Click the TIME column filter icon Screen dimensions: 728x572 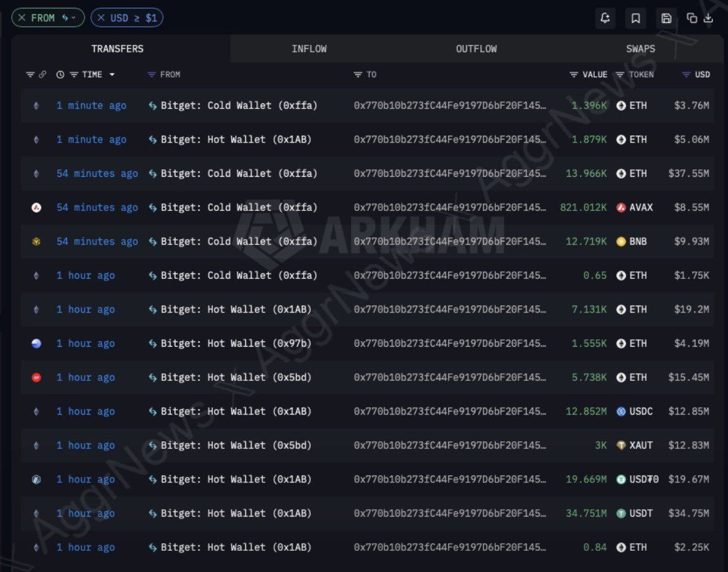click(74, 75)
